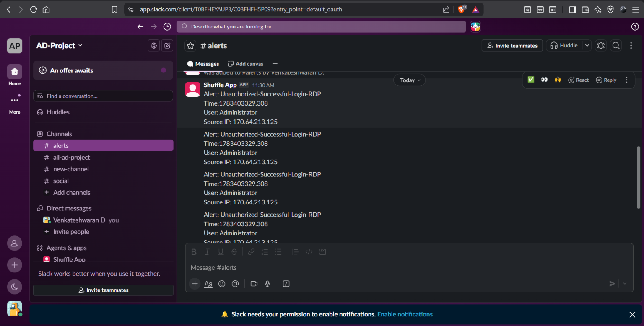Click the record audio microphone icon
Screen dimensions: 644x326
(x=267, y=284)
